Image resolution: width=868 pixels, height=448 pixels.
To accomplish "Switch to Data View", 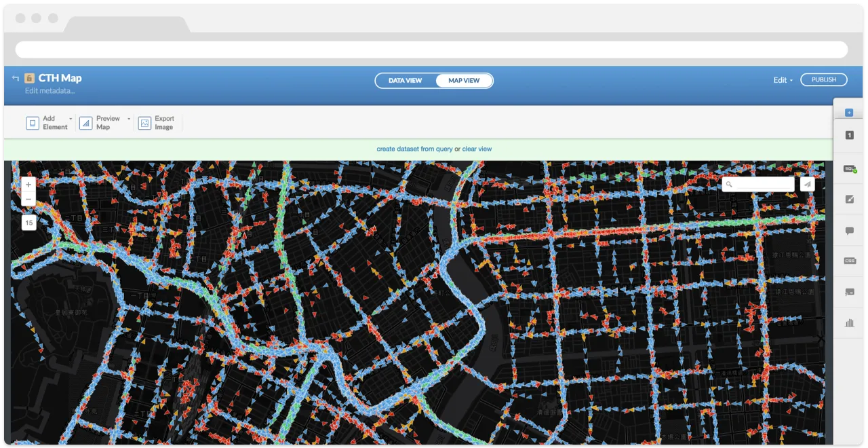I will (x=405, y=81).
